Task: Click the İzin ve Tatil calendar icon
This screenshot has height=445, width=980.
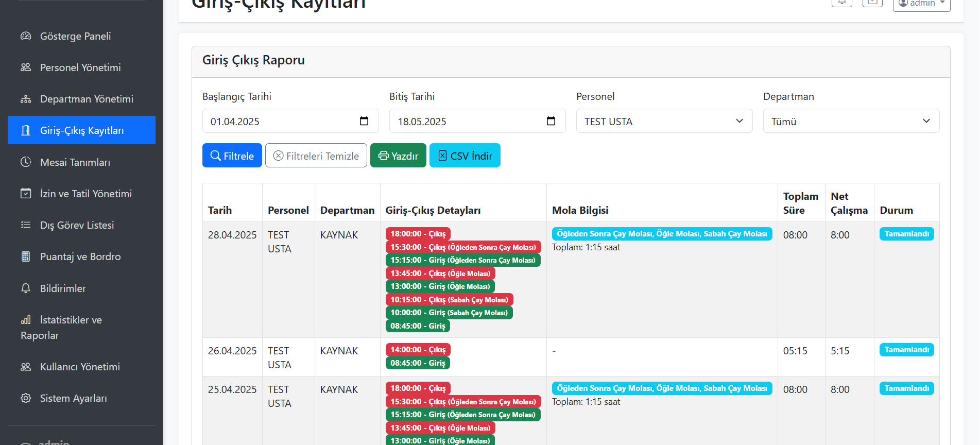Action: click(x=26, y=194)
